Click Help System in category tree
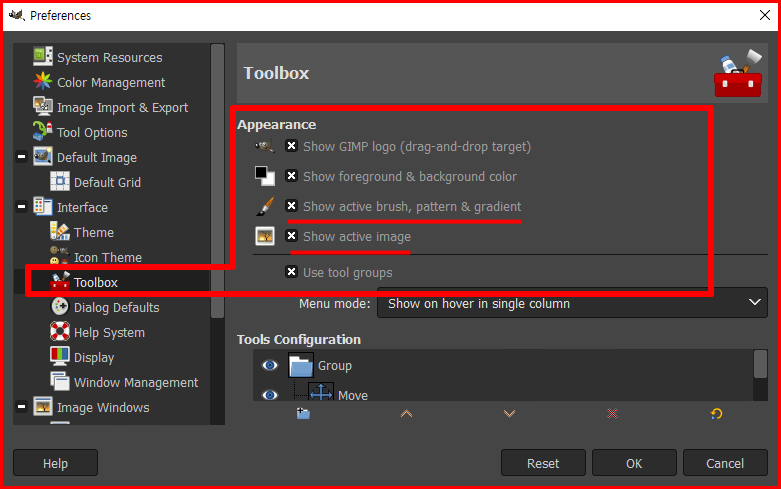The image size is (781, 489). point(109,333)
